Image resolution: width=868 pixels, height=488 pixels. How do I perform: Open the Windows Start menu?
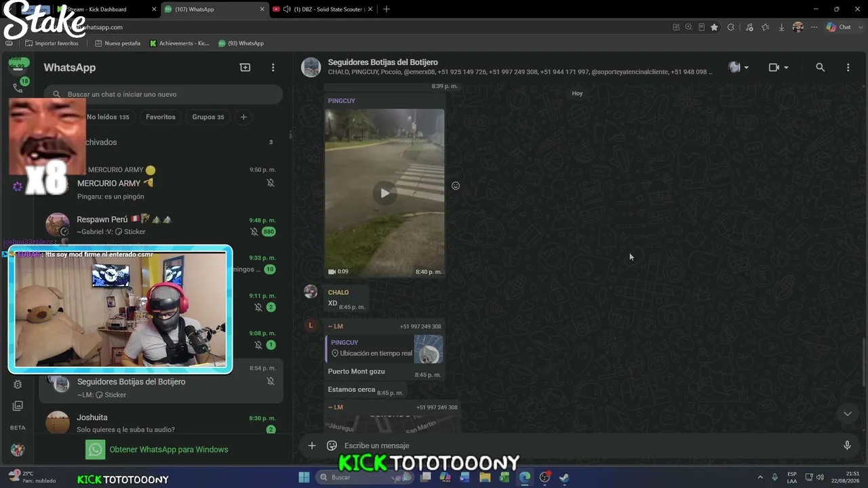click(304, 477)
